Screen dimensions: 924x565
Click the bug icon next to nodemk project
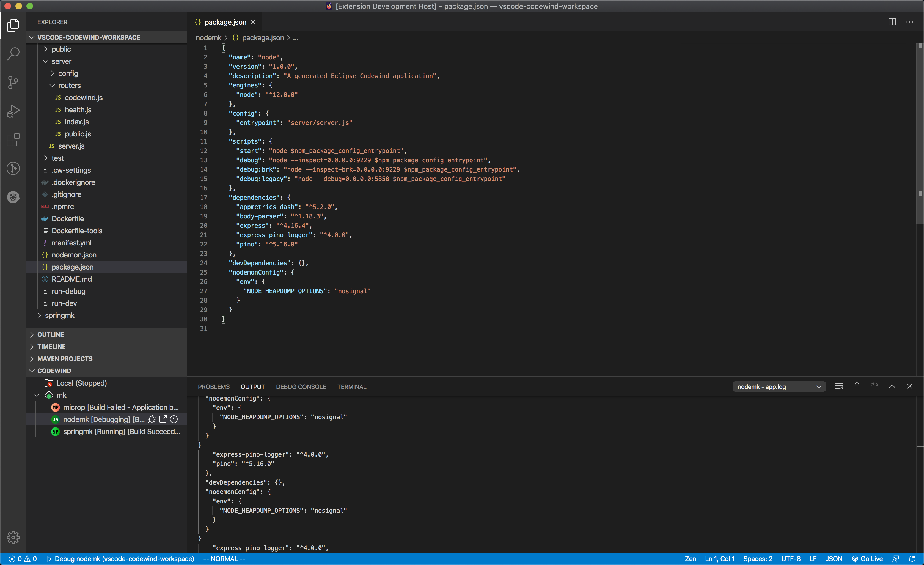(152, 419)
